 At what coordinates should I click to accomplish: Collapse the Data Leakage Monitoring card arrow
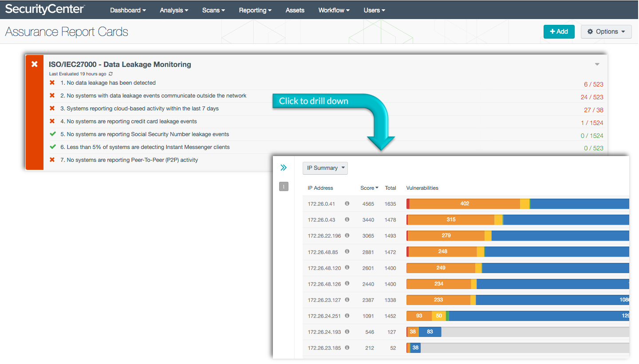597,64
